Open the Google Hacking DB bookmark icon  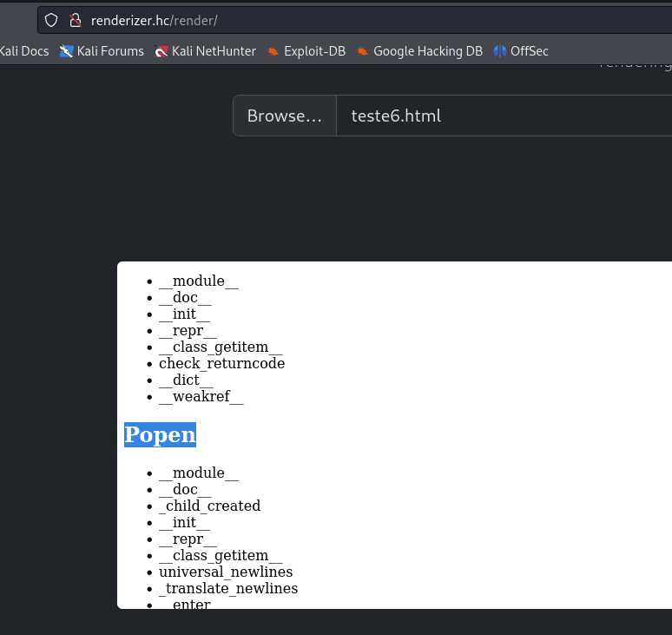click(363, 51)
